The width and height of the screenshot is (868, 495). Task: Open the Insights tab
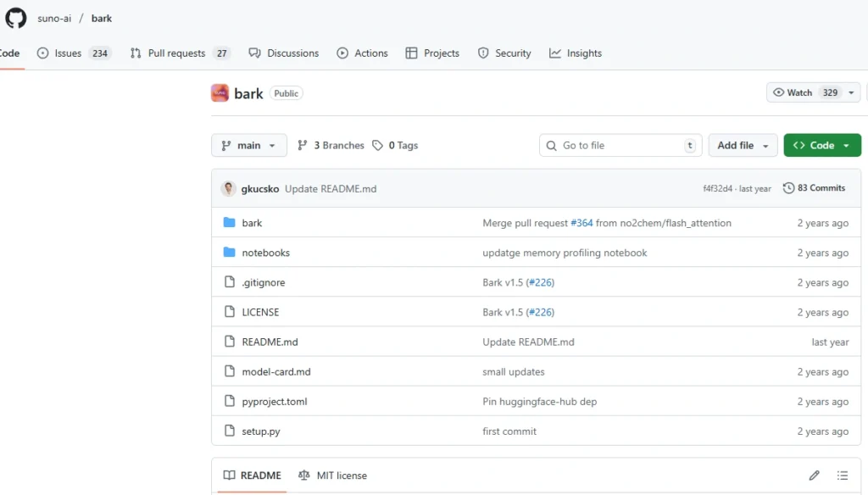tap(576, 53)
